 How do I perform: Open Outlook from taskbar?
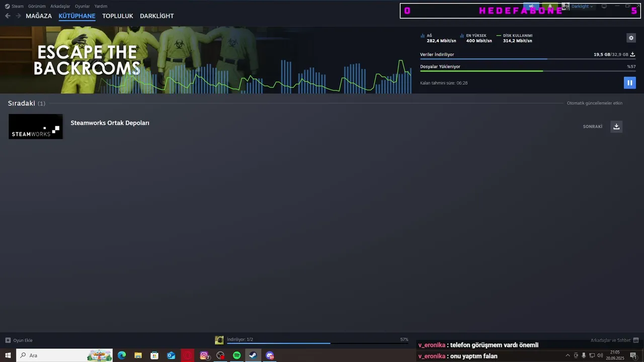[171, 355]
